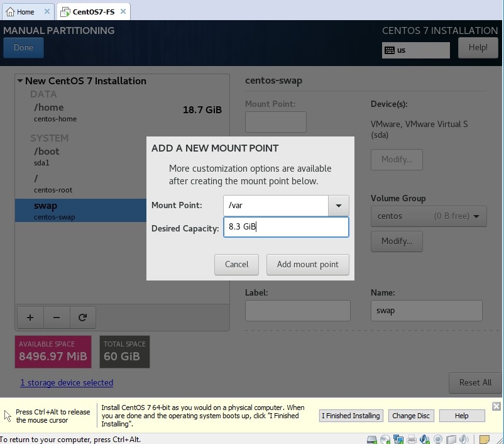Cancel the new mount point dialog
The width and height of the screenshot is (504, 444).
coord(236,264)
